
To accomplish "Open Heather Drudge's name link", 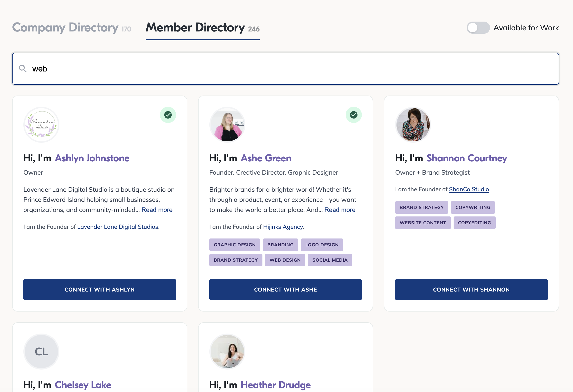I will click(275, 385).
